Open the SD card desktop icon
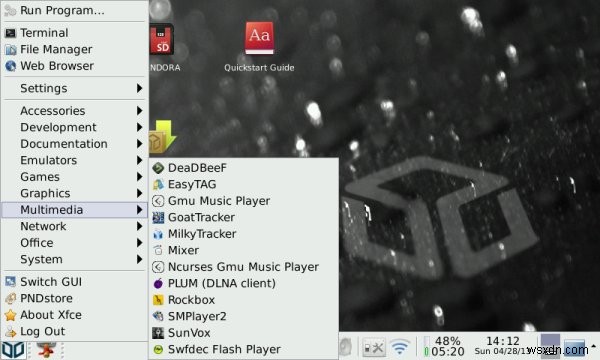Viewport: 600px width, 360px height. 161,39
